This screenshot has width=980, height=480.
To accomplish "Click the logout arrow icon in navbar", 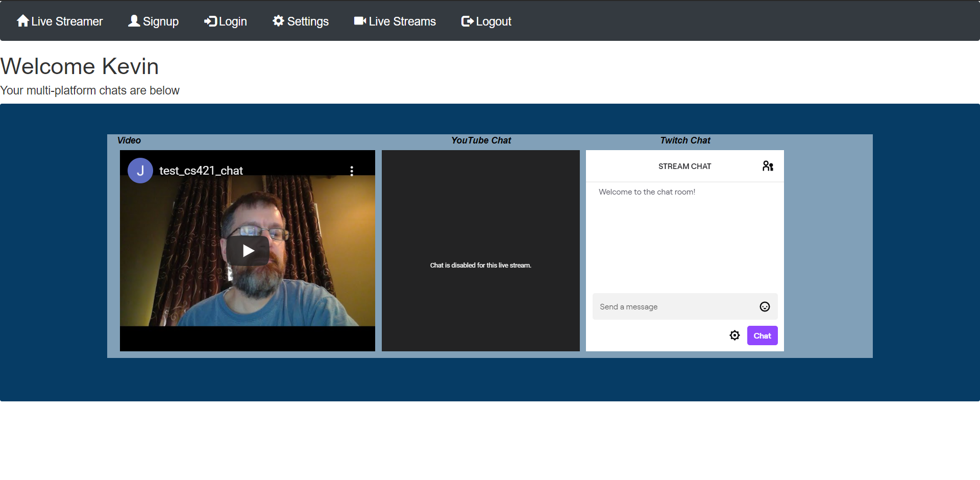I will [466, 21].
